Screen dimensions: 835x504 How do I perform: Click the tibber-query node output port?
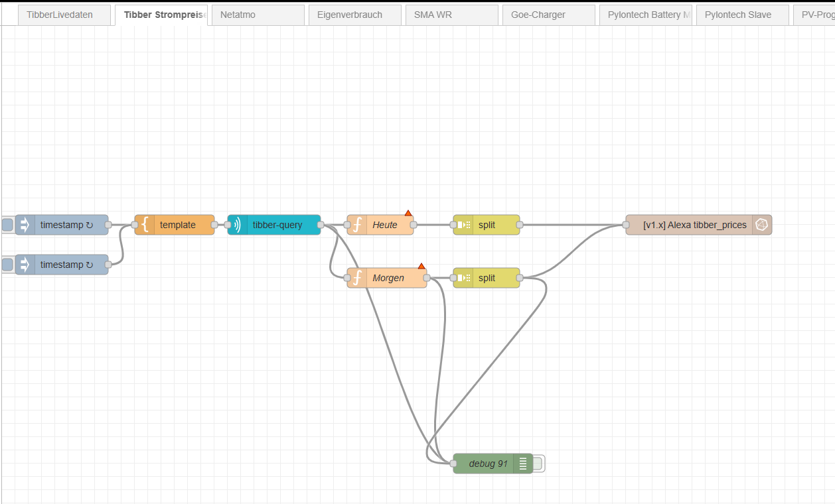point(321,225)
